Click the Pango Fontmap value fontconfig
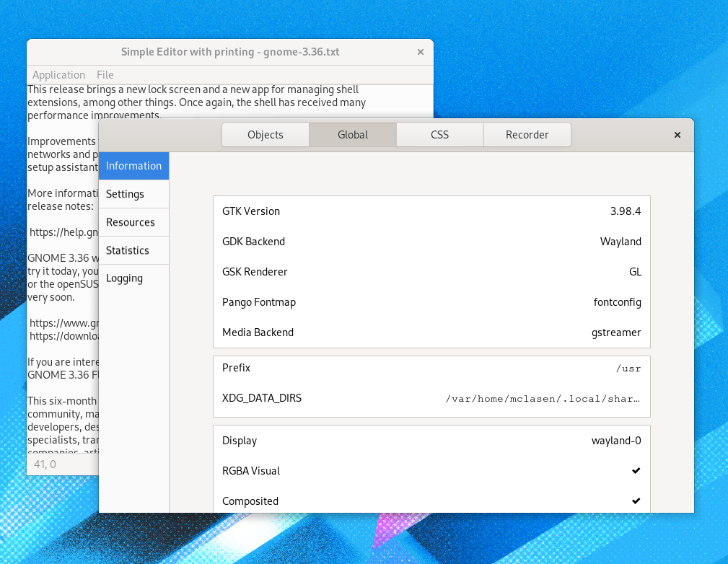 click(617, 302)
